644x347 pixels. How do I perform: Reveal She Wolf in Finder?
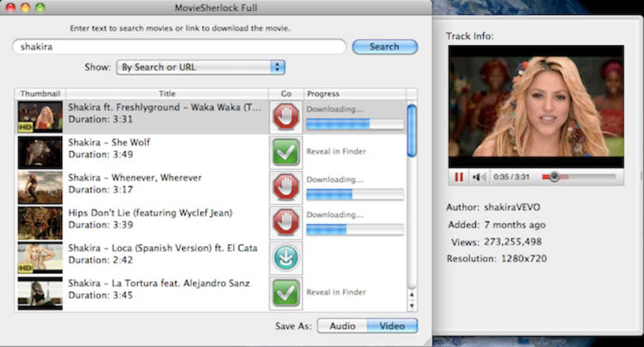click(336, 151)
